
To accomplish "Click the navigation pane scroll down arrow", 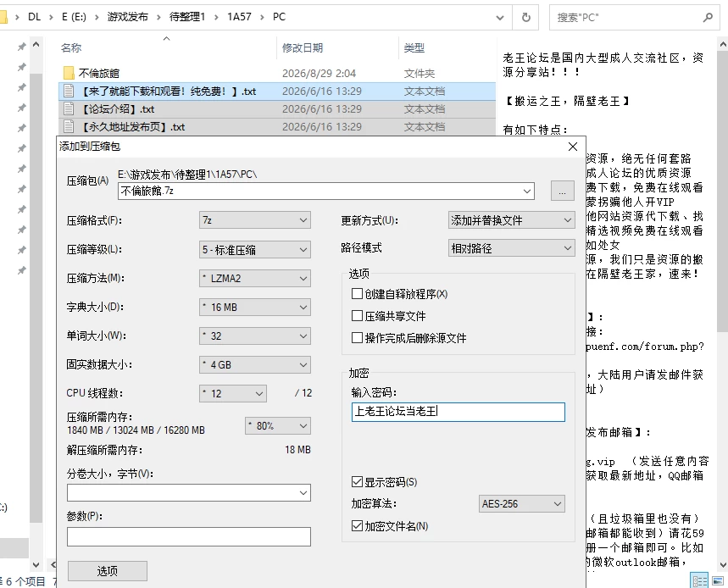I will (x=36, y=565).
